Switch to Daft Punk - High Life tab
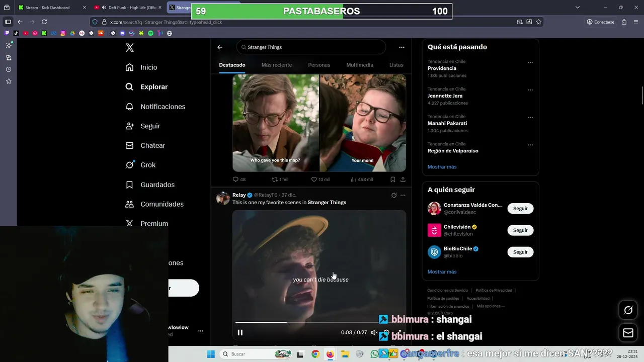 (128, 8)
